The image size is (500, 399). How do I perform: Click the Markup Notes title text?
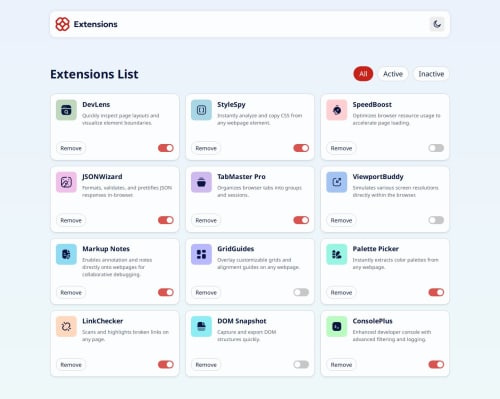coord(106,249)
